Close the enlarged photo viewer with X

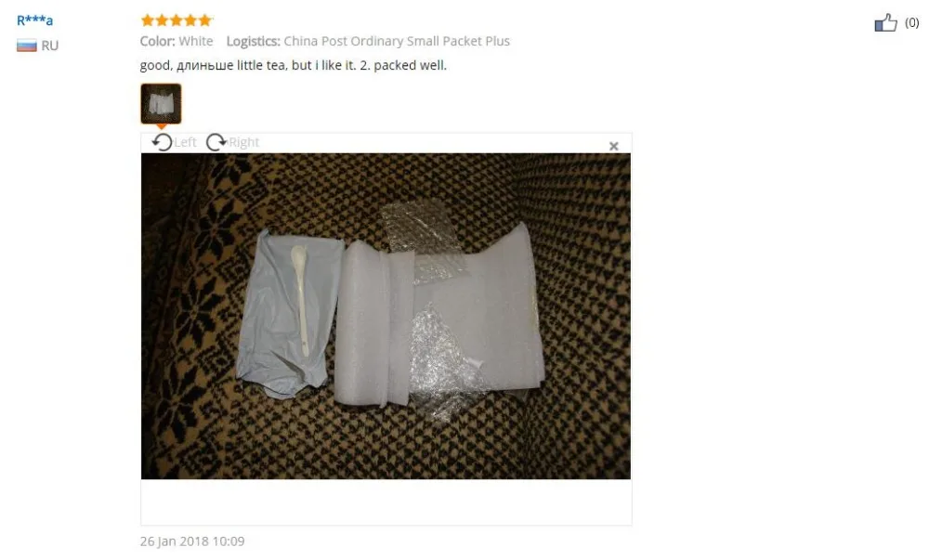pos(614,146)
